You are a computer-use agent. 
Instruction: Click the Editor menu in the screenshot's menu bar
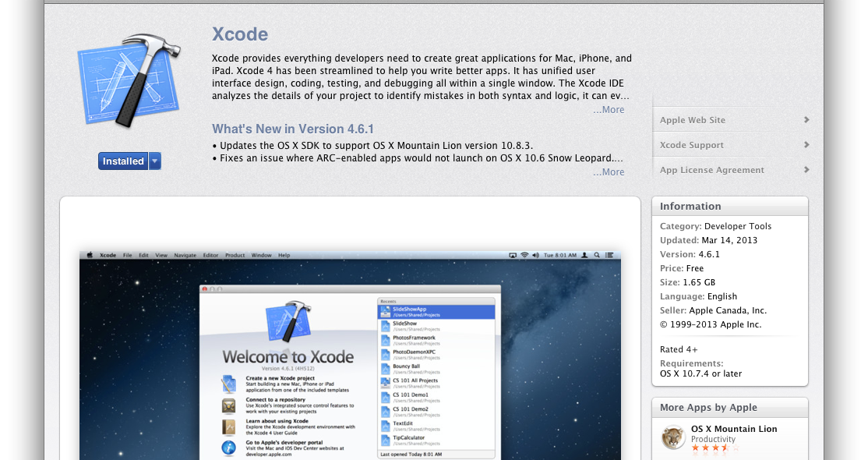pos(210,255)
